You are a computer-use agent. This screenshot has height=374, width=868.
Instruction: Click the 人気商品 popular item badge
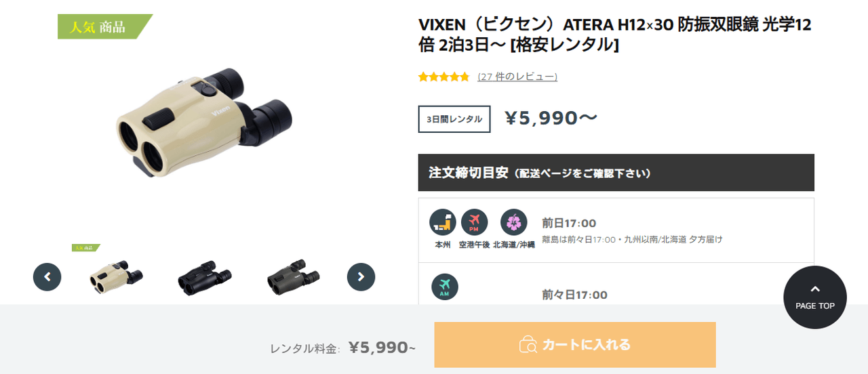105,27
